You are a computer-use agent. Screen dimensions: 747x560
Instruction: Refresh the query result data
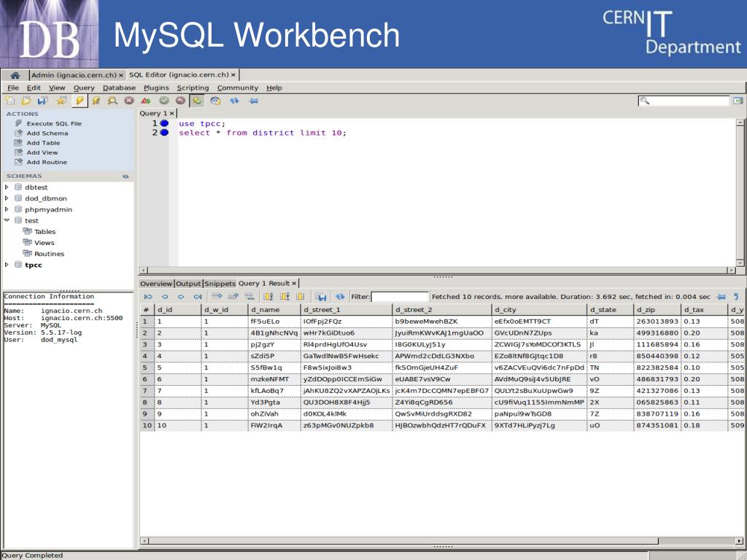pyautogui.click(x=340, y=297)
